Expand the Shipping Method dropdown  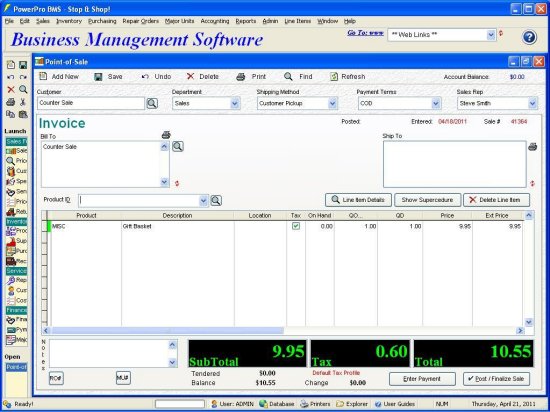tap(332, 103)
